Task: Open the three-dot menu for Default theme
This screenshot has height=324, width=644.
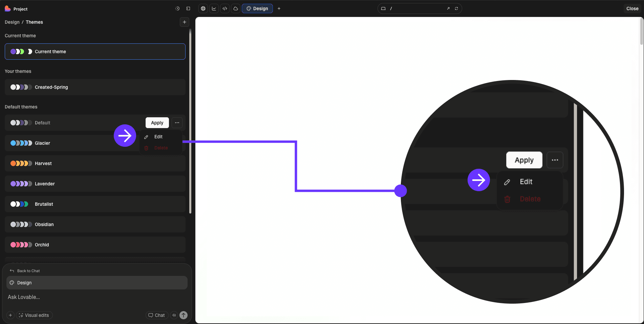Action: tap(177, 123)
